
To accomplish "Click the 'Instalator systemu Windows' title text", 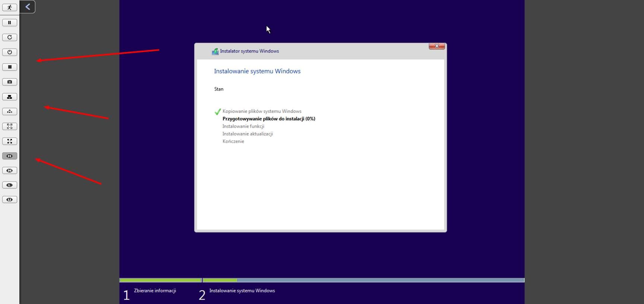I will [249, 51].
